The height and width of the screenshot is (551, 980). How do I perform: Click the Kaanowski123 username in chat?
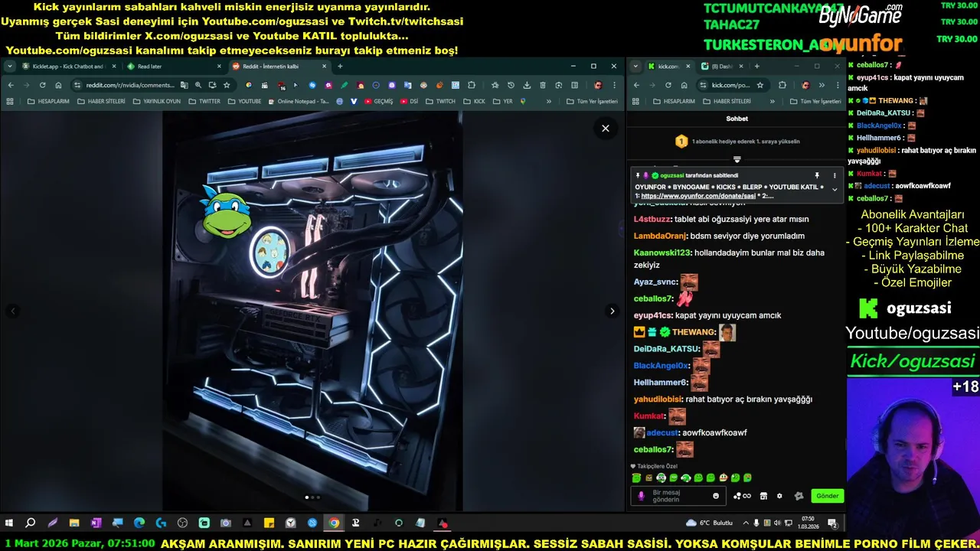point(662,253)
